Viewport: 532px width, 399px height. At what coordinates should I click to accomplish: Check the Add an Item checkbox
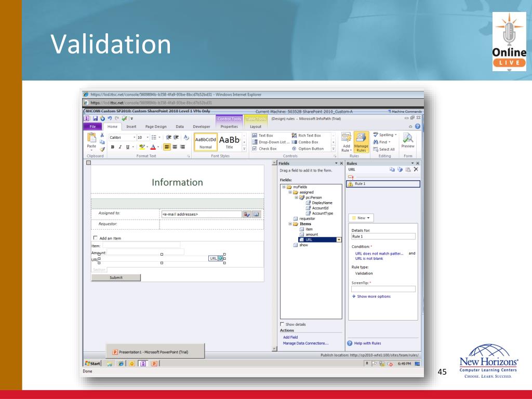pos(96,238)
